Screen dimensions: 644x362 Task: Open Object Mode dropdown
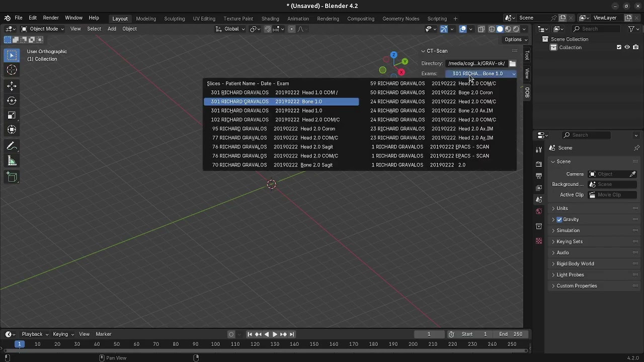click(x=42, y=29)
